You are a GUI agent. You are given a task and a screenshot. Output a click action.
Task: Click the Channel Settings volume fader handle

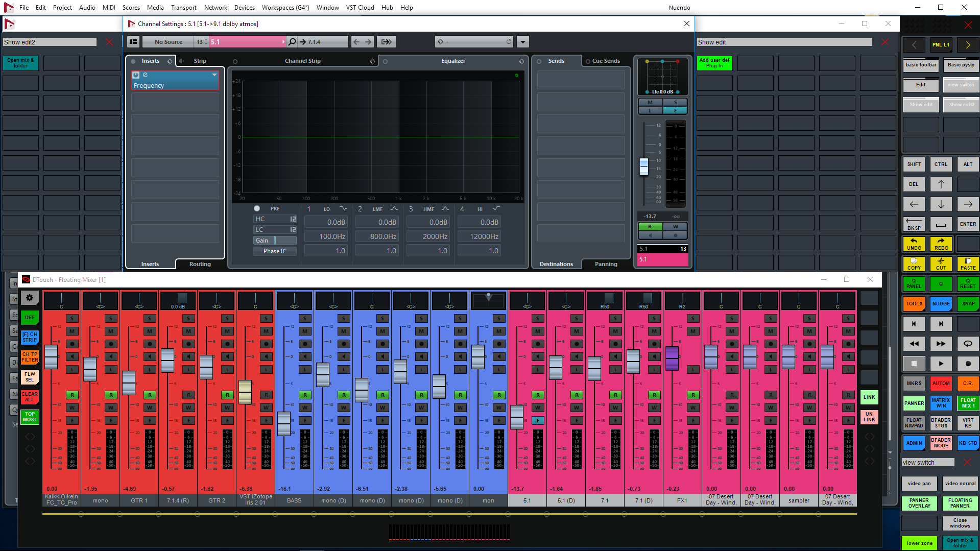coord(644,166)
